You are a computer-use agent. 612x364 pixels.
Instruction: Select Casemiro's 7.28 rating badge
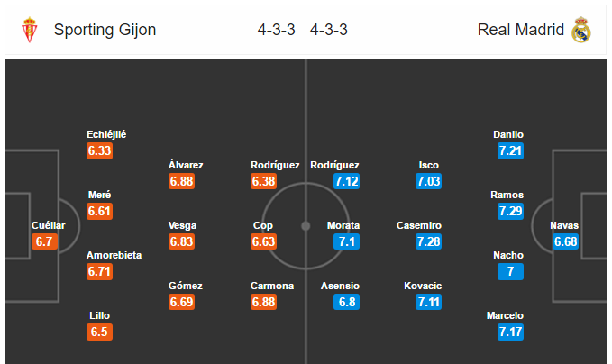(428, 241)
